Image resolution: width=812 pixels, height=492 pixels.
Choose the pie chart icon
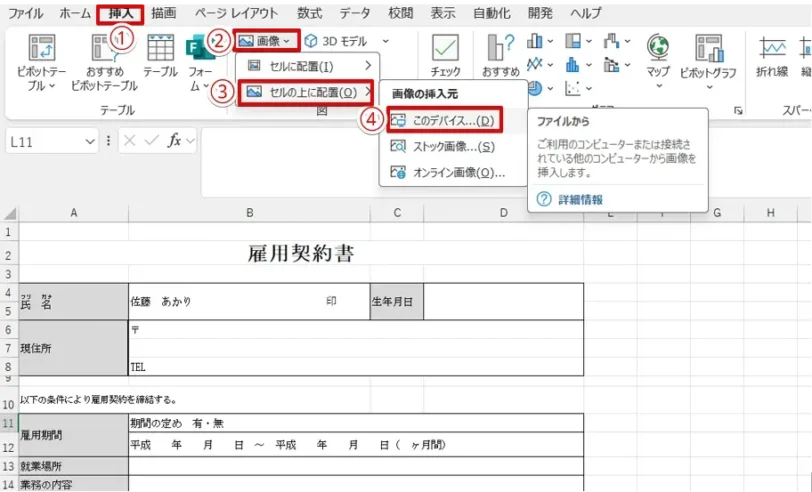point(535,89)
